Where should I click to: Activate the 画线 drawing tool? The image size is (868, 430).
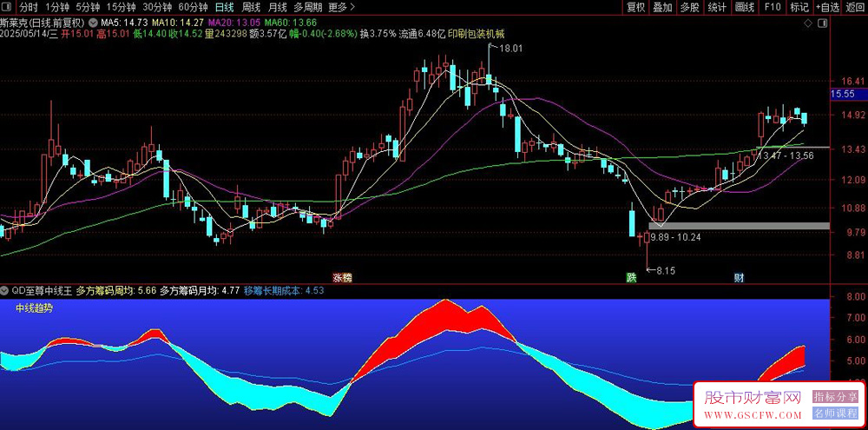tap(745, 7)
